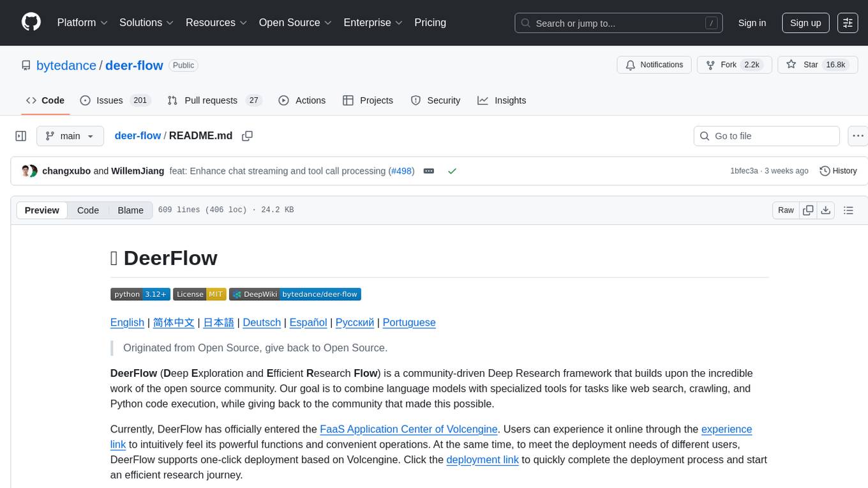Open the Deutsch README link

tap(262, 323)
